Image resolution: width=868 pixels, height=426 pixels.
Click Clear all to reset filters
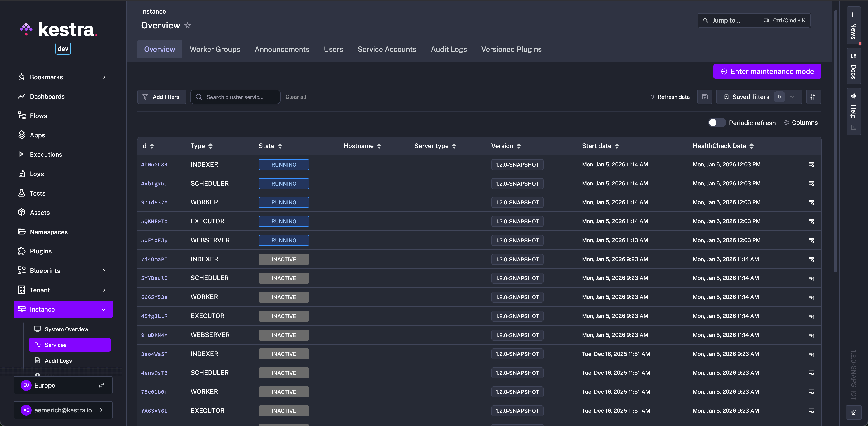point(296,97)
